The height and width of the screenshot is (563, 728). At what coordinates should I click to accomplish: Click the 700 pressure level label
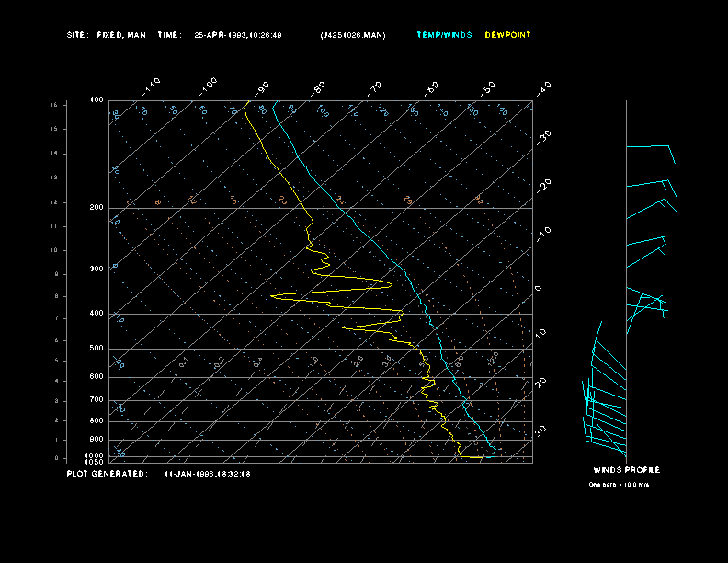coord(97,400)
